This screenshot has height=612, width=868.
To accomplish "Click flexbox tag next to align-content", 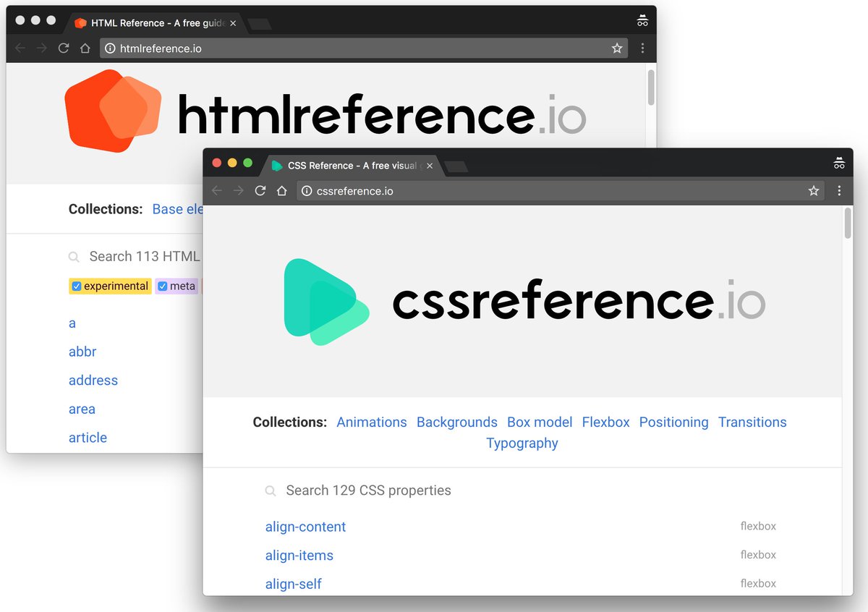I will pyautogui.click(x=758, y=527).
